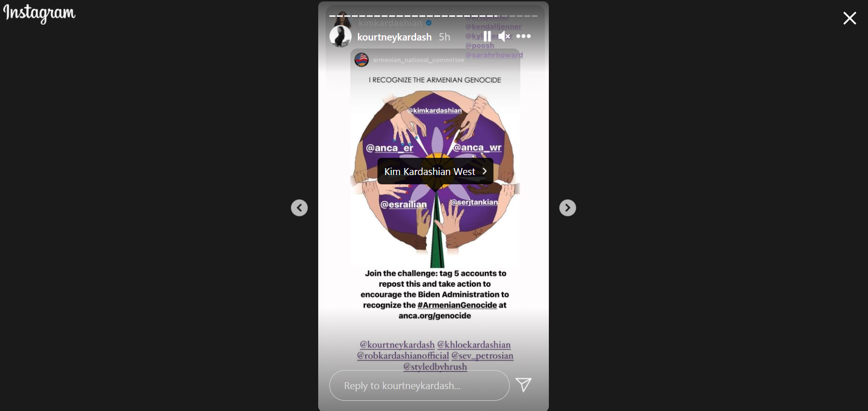Image resolution: width=868 pixels, height=411 pixels.
Task: Focus the Reply to kourtneykardash field
Action: coord(419,385)
